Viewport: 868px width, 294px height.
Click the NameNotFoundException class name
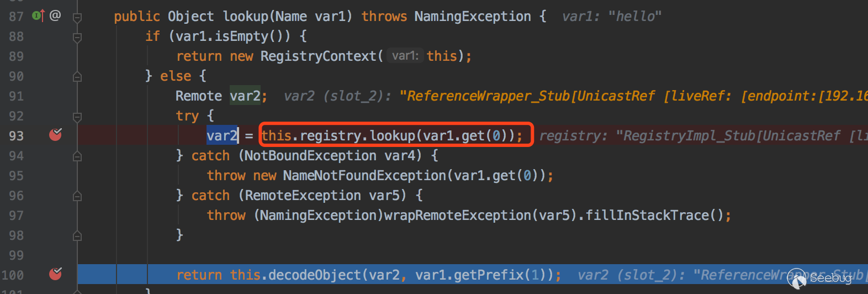(x=364, y=175)
